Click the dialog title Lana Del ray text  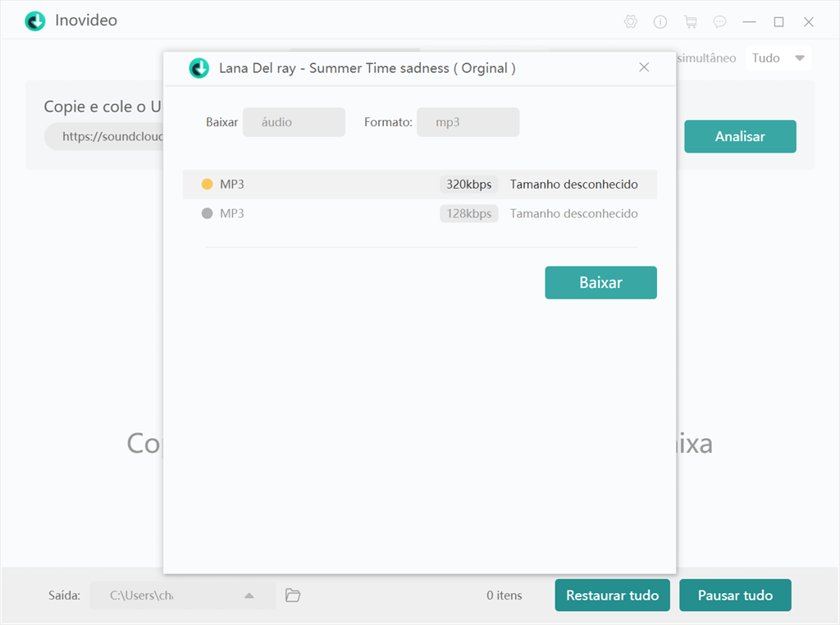pos(367,68)
